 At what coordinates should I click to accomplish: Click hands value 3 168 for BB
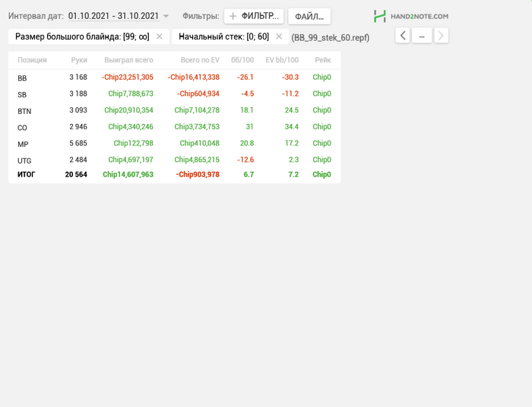click(x=78, y=78)
